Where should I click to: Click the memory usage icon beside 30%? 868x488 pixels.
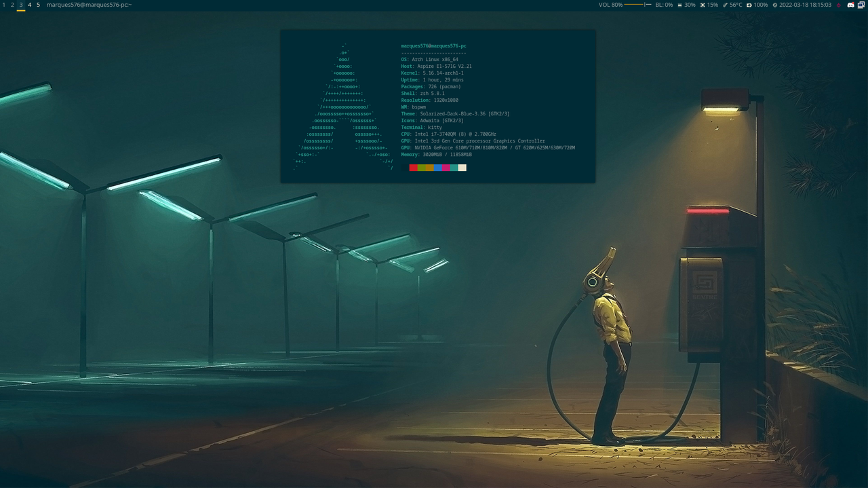pos(679,5)
